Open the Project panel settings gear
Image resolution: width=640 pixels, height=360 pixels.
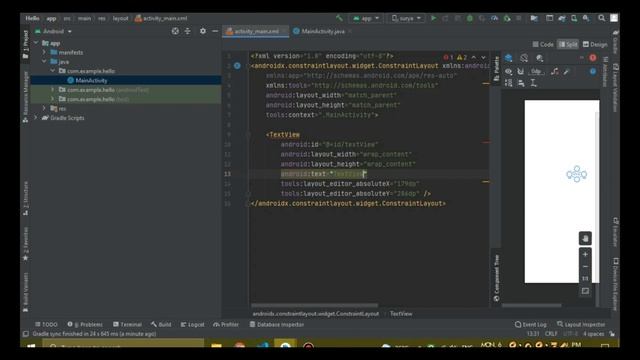tap(202, 31)
